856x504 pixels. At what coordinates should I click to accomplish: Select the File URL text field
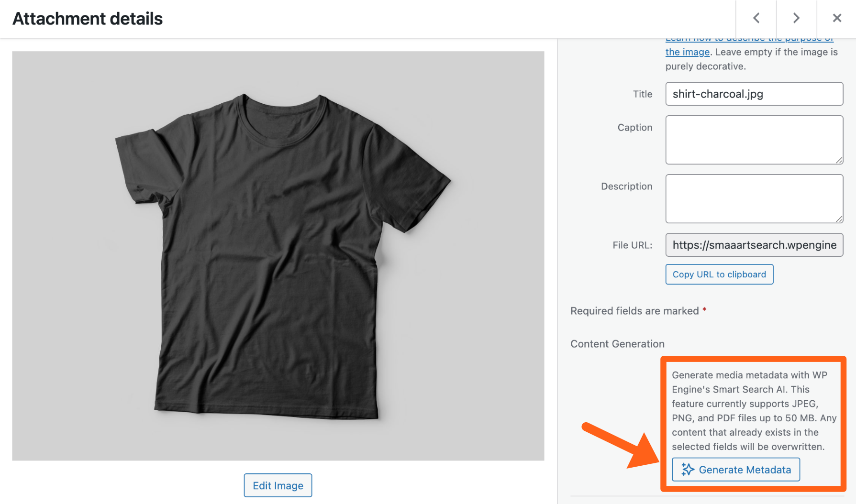point(754,245)
